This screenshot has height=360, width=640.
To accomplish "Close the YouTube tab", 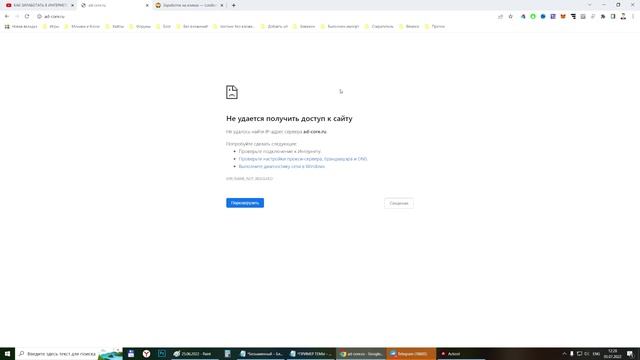I will [x=73, y=5].
